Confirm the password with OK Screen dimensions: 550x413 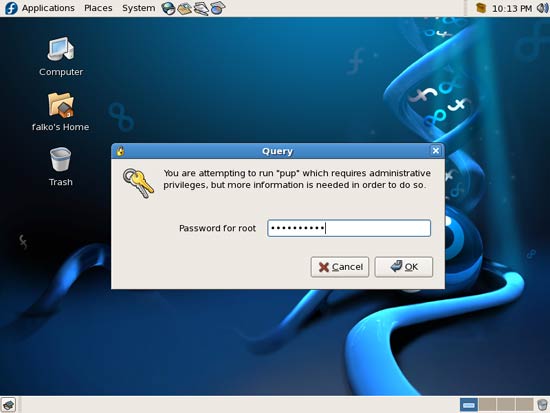point(404,267)
